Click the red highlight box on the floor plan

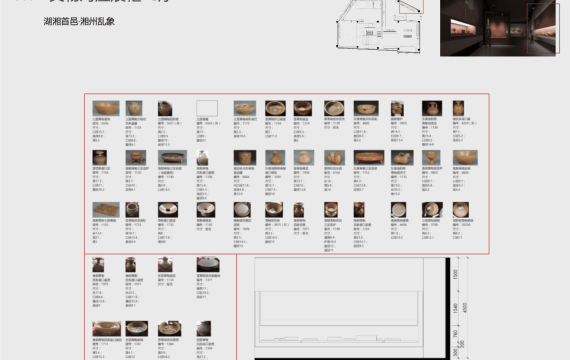[411, 7]
